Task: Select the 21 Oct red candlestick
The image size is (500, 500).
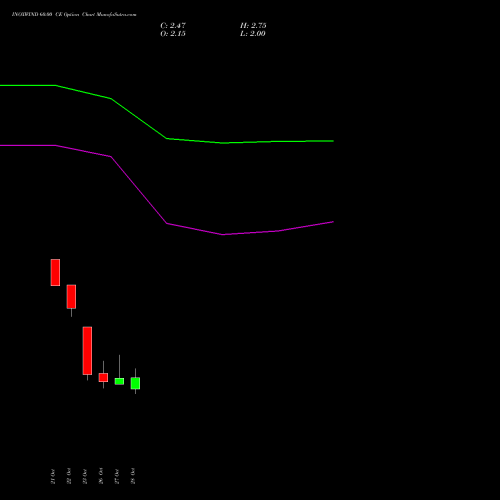Action: (55, 272)
